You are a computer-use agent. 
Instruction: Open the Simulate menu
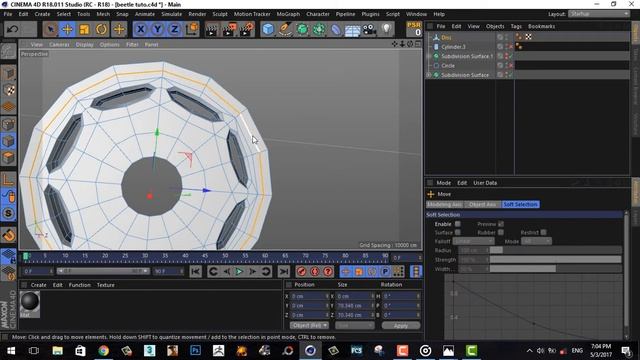171,14
